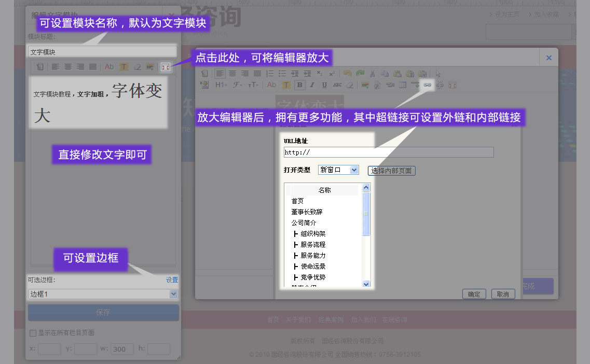Viewport: 590px width, 364px height.
Task: Open the H1 heading dropdown
Action: coord(221,85)
